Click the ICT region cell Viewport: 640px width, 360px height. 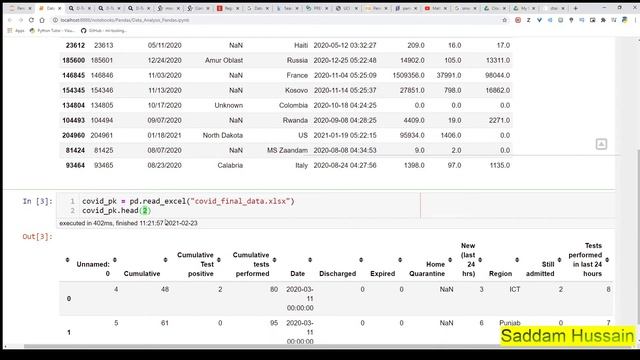tap(515, 289)
